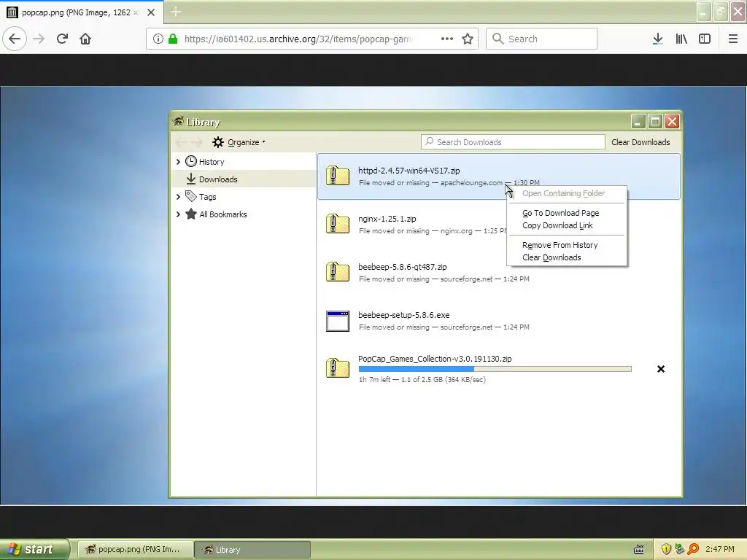This screenshot has height=560, width=747.
Task: Click the orange magnifier tray icon
Action: point(693,549)
